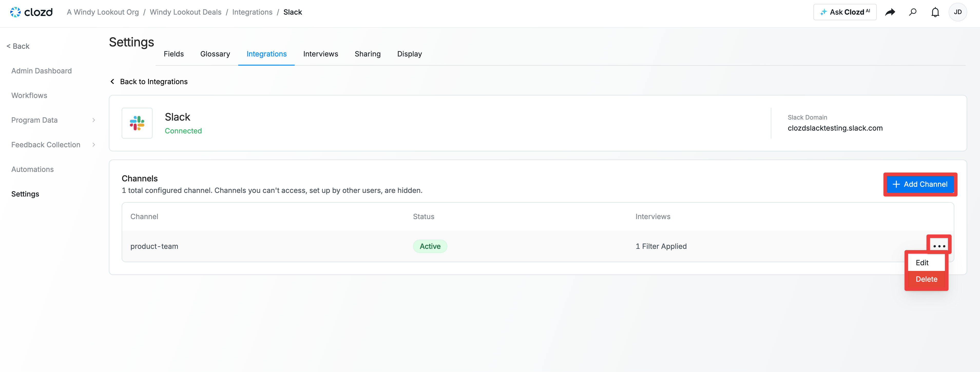Click the Add Channel button
Image resolution: width=980 pixels, height=372 pixels.
click(920, 184)
